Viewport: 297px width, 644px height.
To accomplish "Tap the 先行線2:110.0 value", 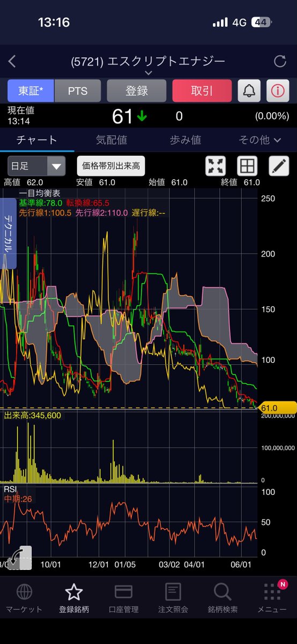I will 102,213.
